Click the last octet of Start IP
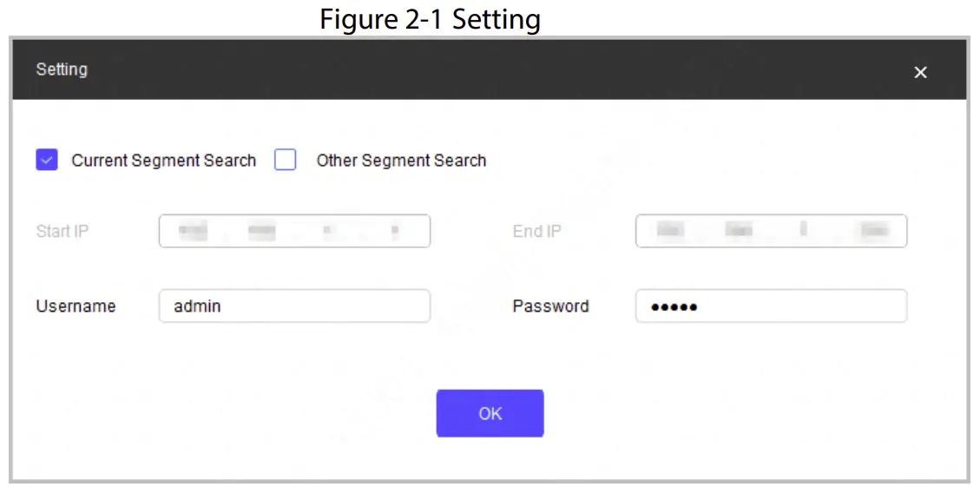This screenshot has width=980, height=487. pos(395,232)
